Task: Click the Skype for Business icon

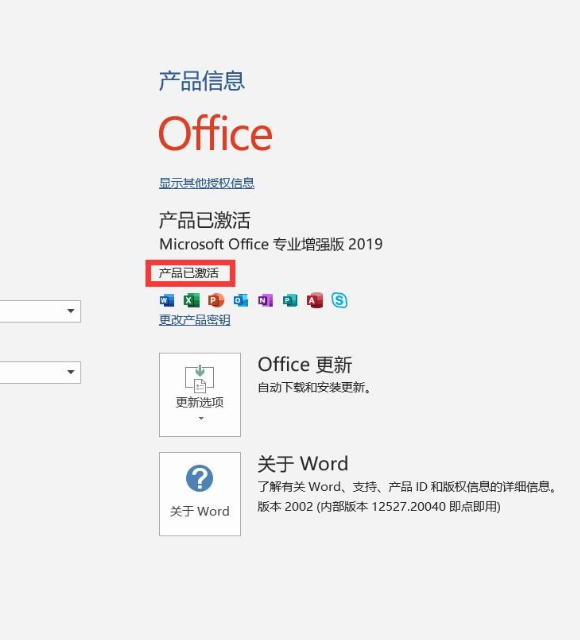Action: pos(339,300)
